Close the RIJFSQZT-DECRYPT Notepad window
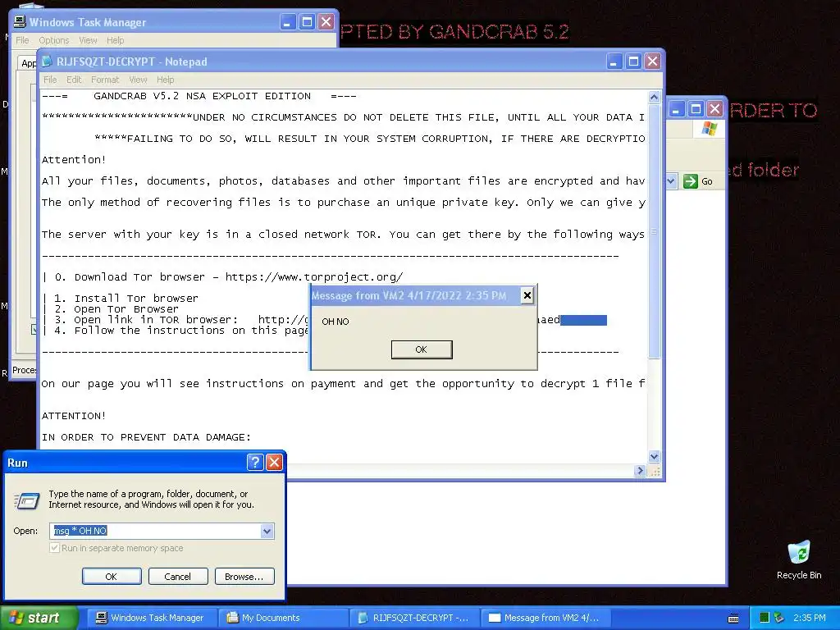This screenshot has height=630, width=840. pyautogui.click(x=652, y=62)
